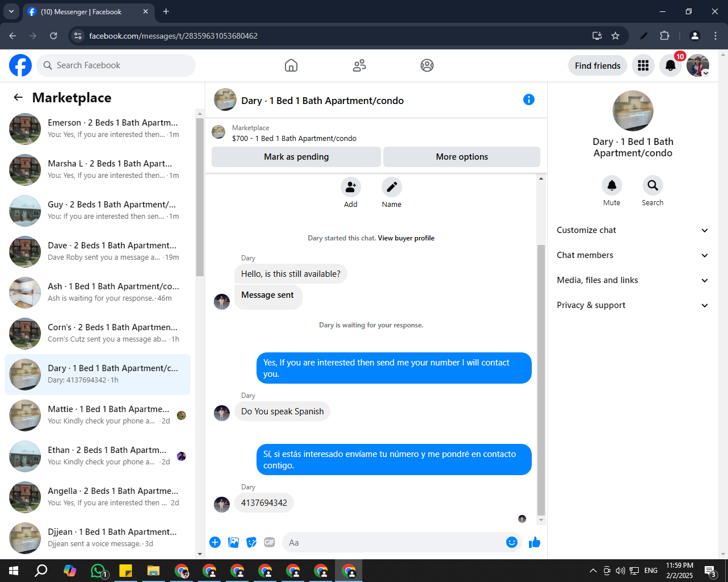
Task: Open Guy 2 Beds 1 Bath conversation
Action: pyautogui.click(x=97, y=211)
